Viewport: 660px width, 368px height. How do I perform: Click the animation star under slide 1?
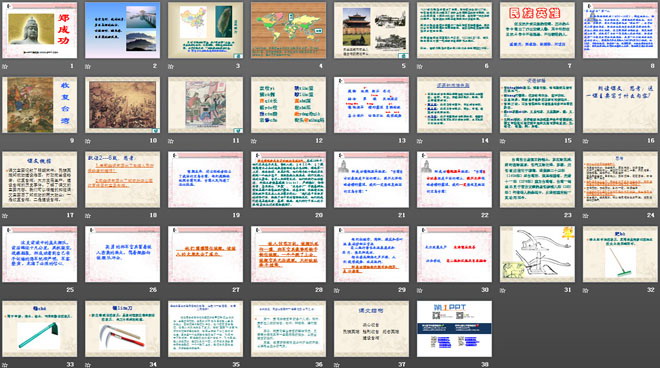[5, 67]
